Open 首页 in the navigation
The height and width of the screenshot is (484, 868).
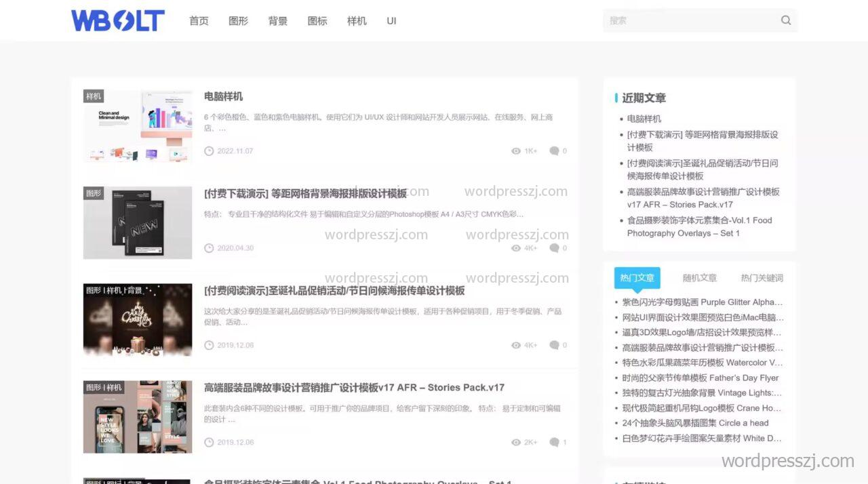pos(199,21)
